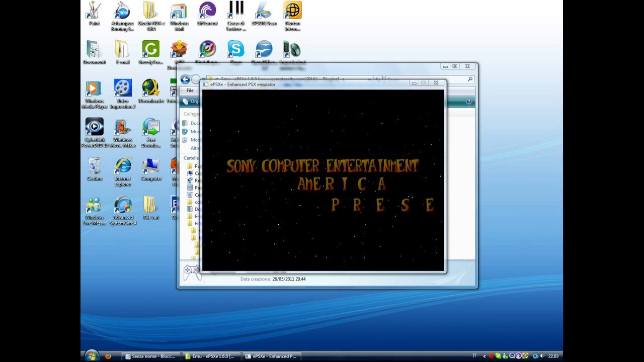The image size is (644, 362).
Task: Click Explorer window back arrow button
Action: tap(185, 79)
